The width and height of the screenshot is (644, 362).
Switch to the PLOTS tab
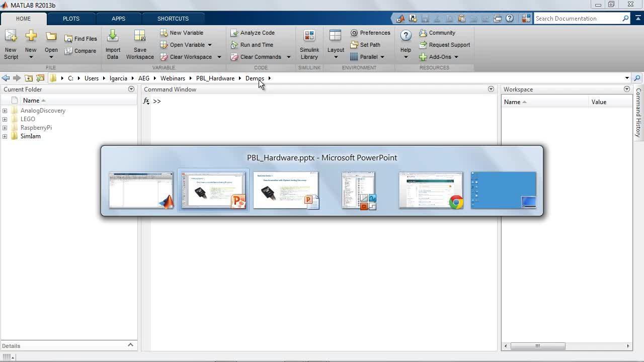[x=71, y=19]
